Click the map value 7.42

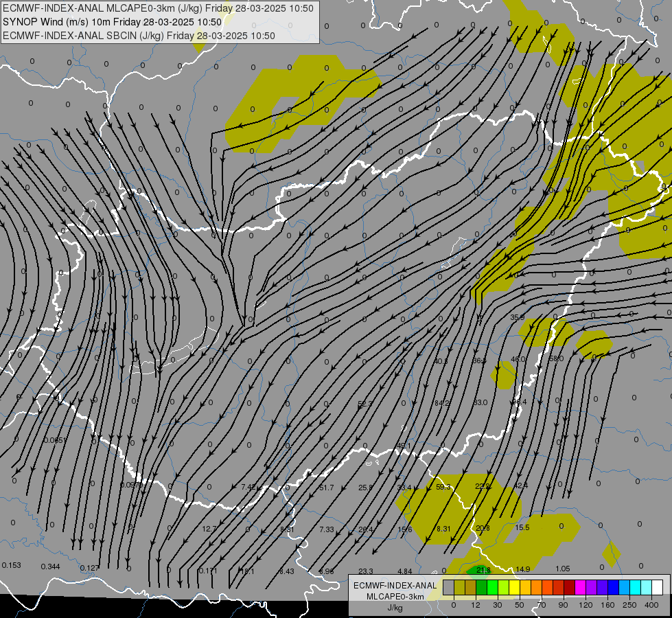tap(248, 487)
